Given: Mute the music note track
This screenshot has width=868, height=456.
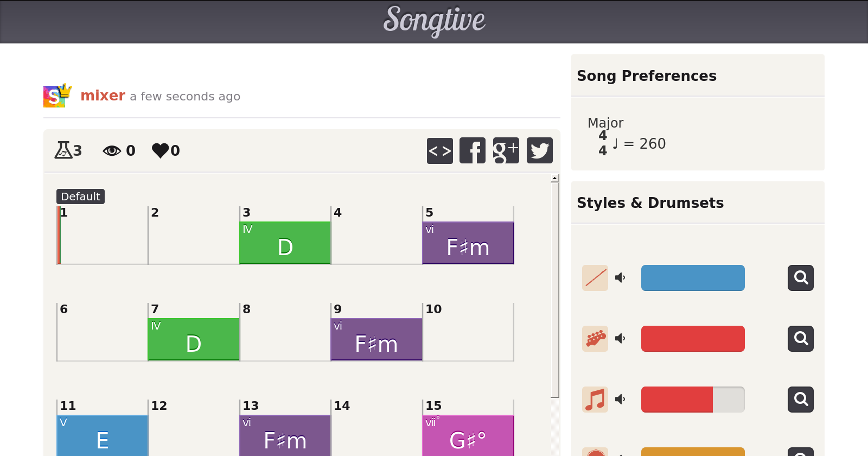Looking at the screenshot, I should 620,400.
